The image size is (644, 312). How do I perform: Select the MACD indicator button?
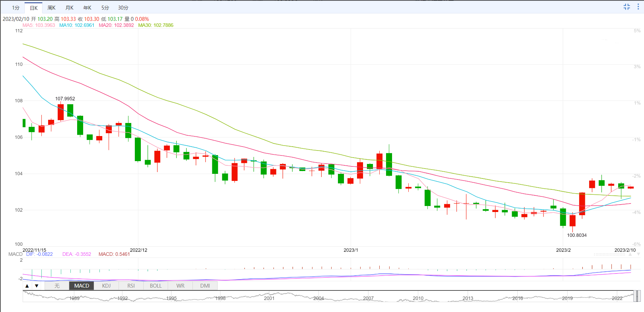click(82, 286)
